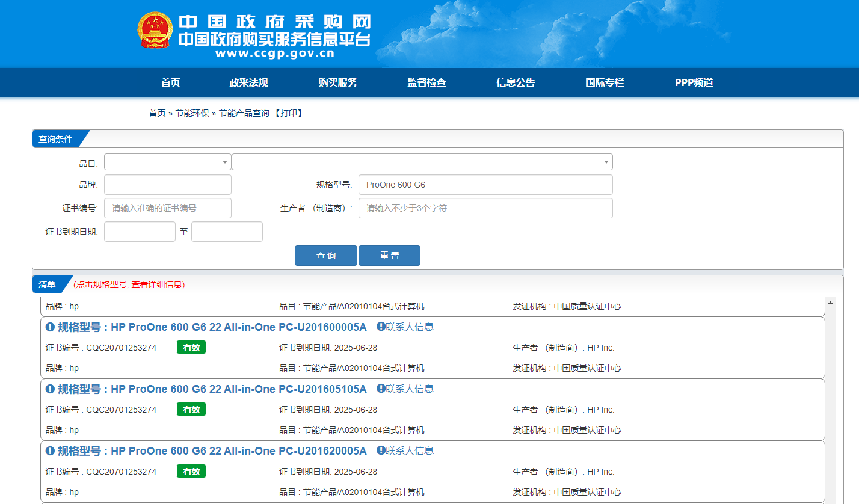The width and height of the screenshot is (859, 504).
Task: Go to 首页 in navigation bar
Action: [171, 82]
